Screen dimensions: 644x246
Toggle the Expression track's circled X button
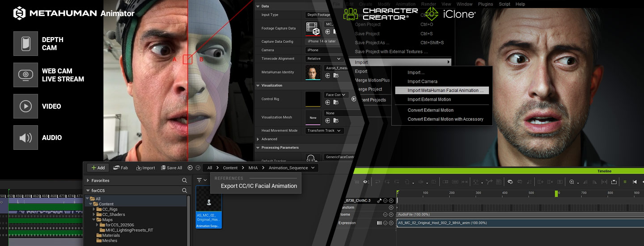[x=391, y=223]
